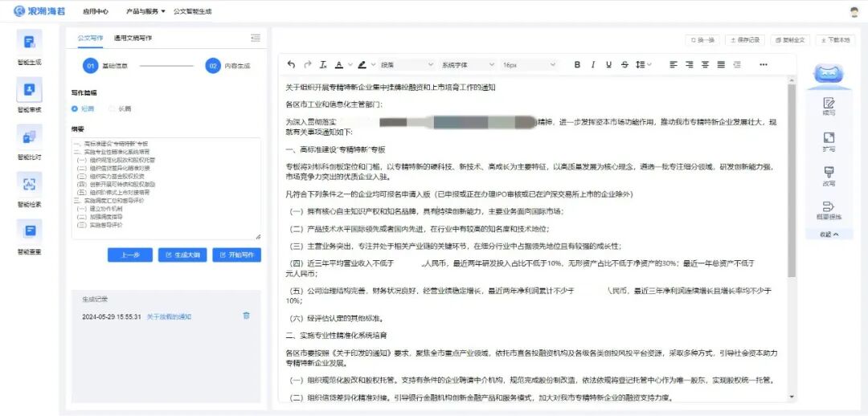
Task: Open the user avatar in top right
Action: pyautogui.click(x=854, y=11)
